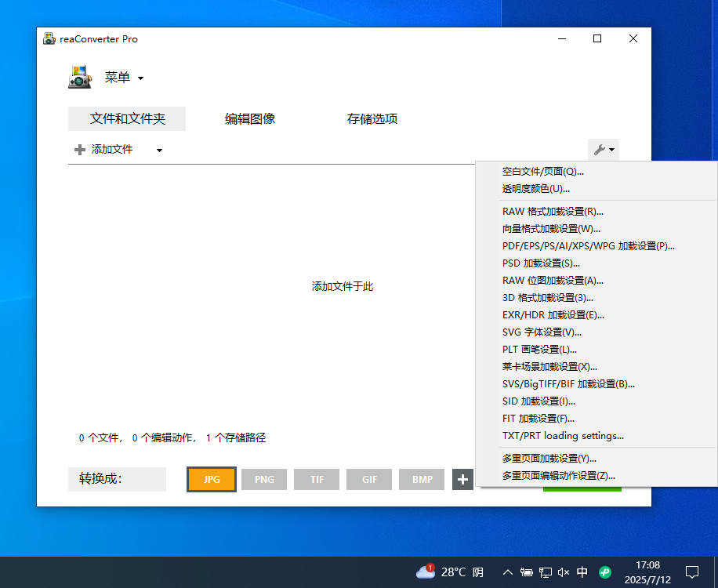Open TXT/PRT loading settings entry
Screen dimensions: 718x588
pyautogui.click(x=597, y=435)
